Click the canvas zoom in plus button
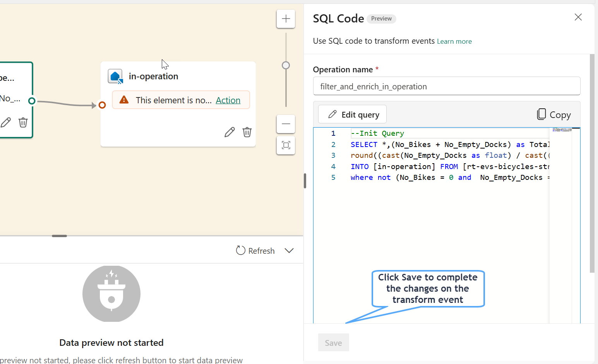The width and height of the screenshot is (598, 364). click(x=286, y=19)
